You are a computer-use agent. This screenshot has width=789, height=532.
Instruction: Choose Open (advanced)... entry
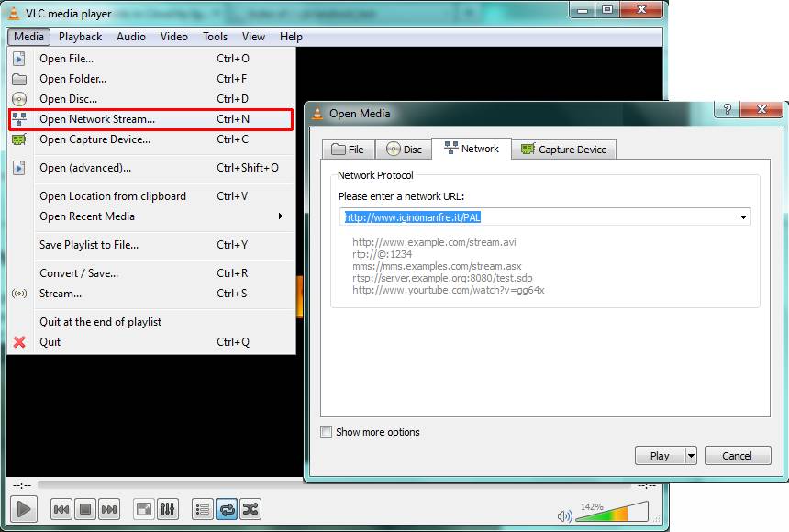(x=151, y=168)
